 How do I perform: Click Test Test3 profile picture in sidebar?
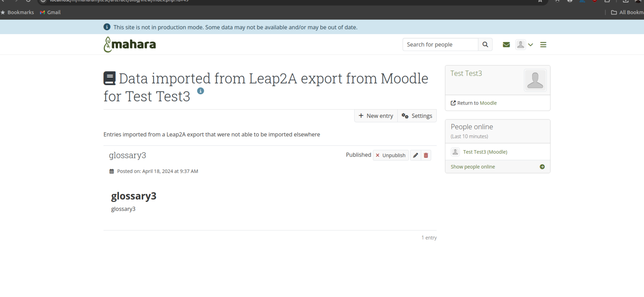[535, 80]
